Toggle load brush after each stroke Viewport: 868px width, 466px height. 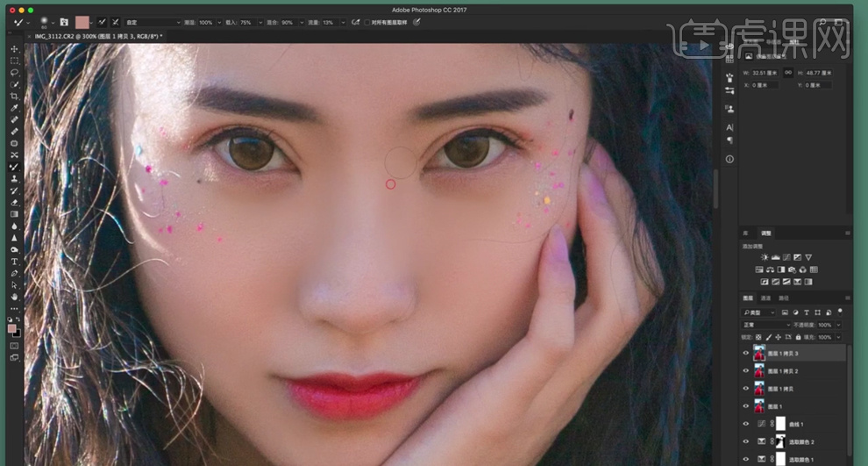(102, 22)
